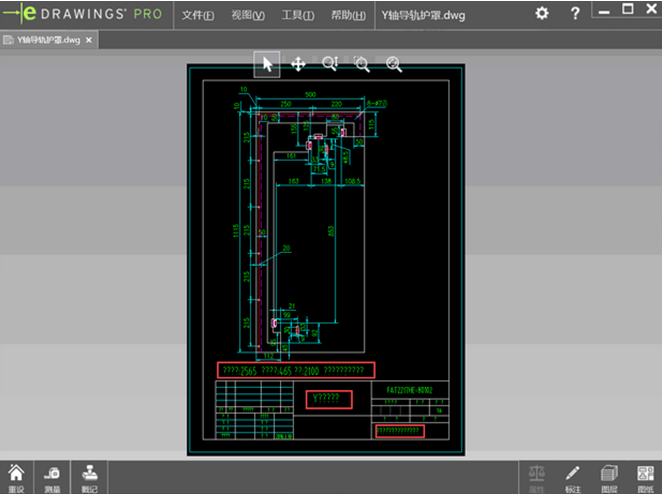The height and width of the screenshot is (494, 662).
Task: Open the measure tool
Action: pyautogui.click(x=53, y=476)
